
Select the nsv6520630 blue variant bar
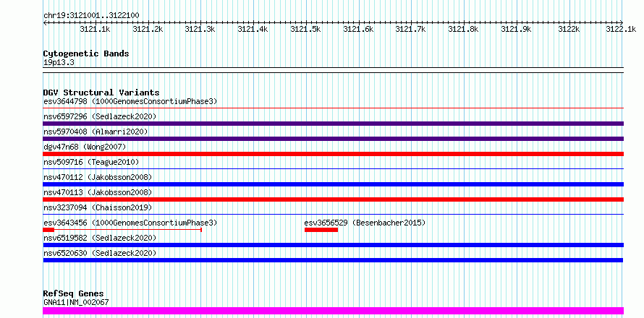pos(333,260)
